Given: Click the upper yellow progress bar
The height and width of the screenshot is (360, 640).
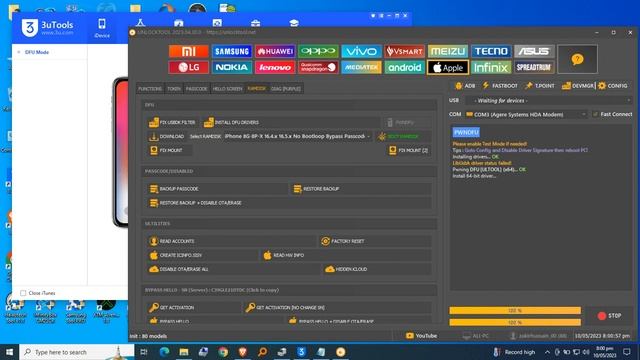Looking at the screenshot, I should click(x=515, y=311).
